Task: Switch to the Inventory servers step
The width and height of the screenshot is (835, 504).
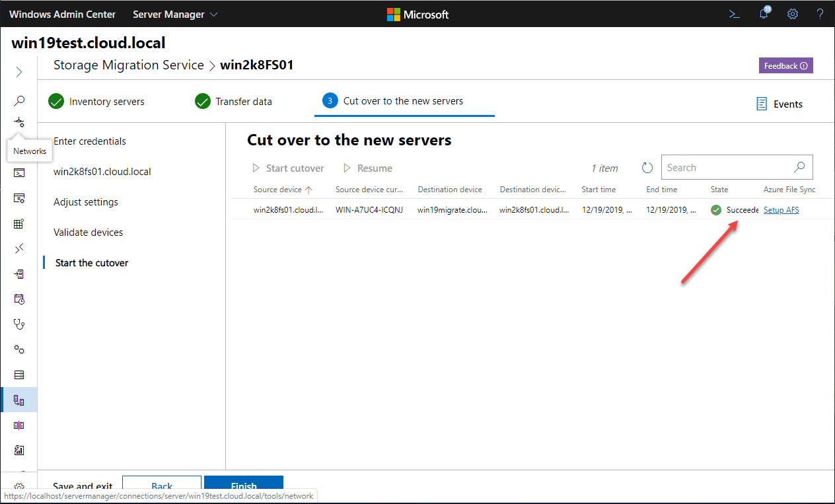Action: click(x=96, y=102)
